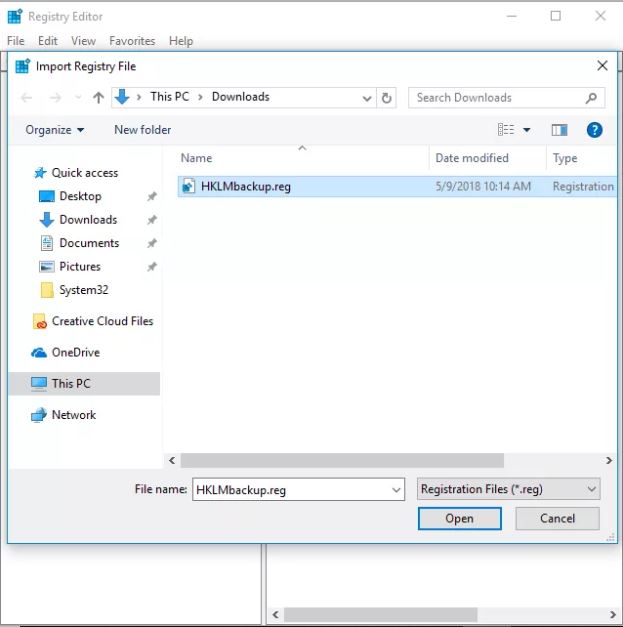Click the pin icon next to Downloads
The width and height of the screenshot is (623, 627).
tap(152, 220)
